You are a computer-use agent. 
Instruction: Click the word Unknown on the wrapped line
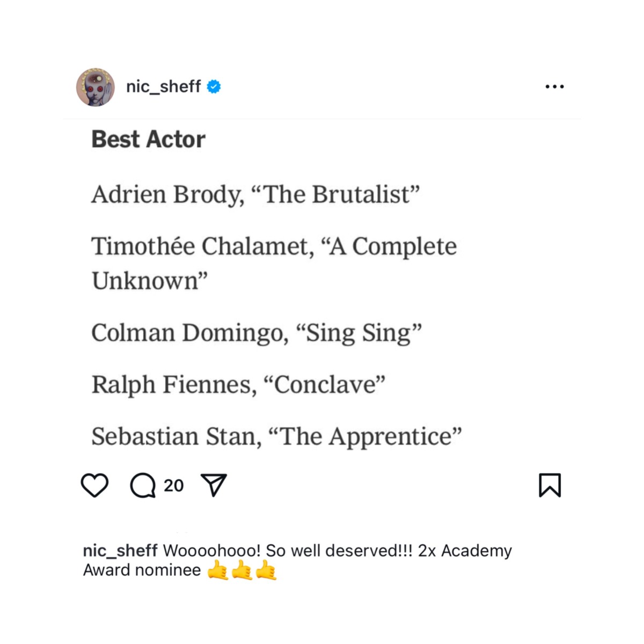point(146,281)
